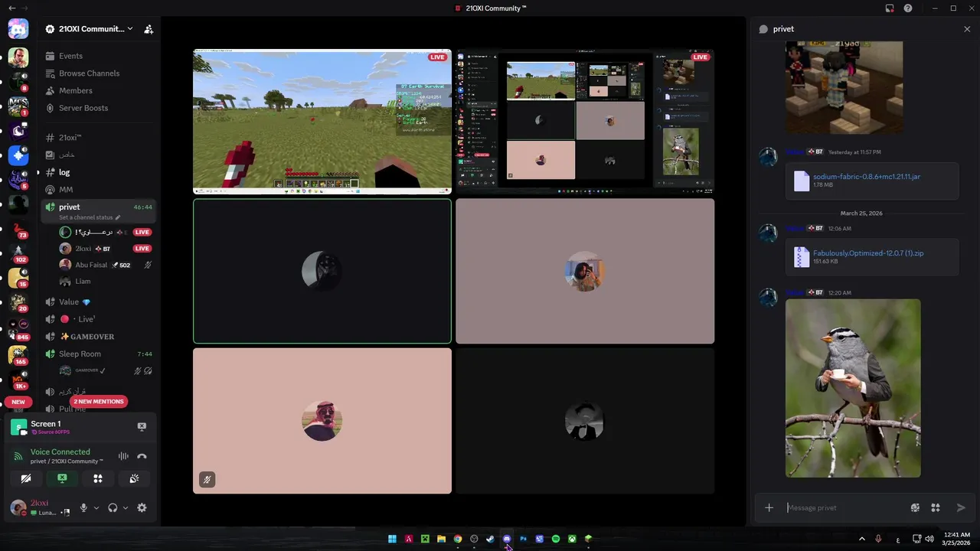The height and width of the screenshot is (551, 980).
Task: Open Discord help question mark icon
Action: click(908, 8)
